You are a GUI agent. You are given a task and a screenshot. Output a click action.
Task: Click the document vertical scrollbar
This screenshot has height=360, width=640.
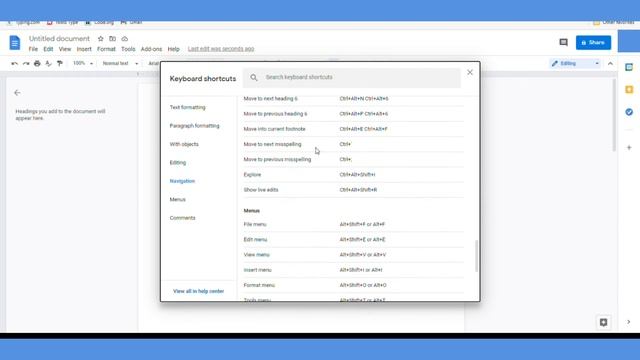tap(614, 116)
